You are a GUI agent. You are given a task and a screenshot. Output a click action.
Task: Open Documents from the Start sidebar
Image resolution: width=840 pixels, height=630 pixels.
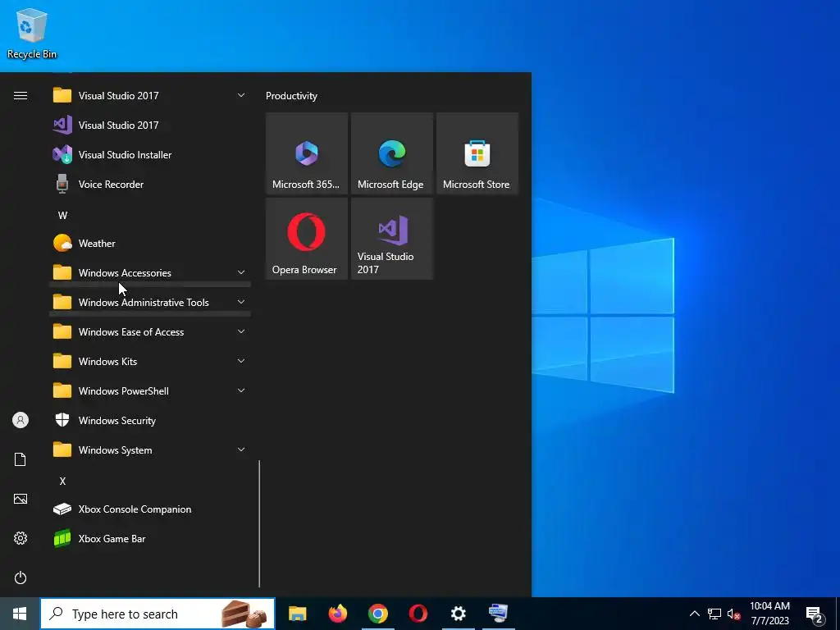click(x=21, y=459)
